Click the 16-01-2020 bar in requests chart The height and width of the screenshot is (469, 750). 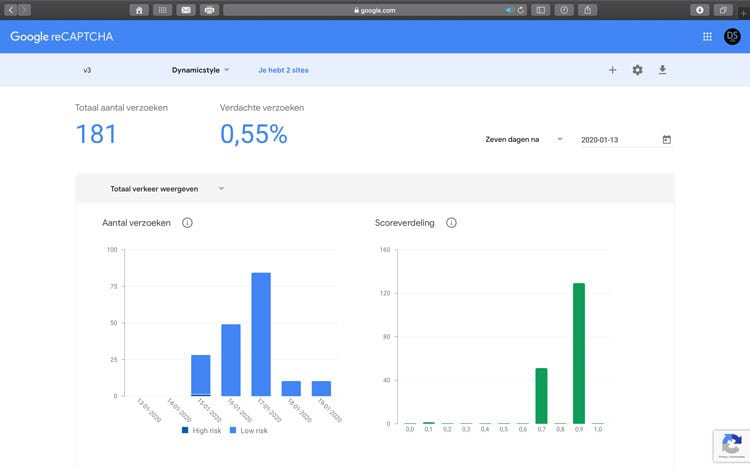click(x=231, y=360)
